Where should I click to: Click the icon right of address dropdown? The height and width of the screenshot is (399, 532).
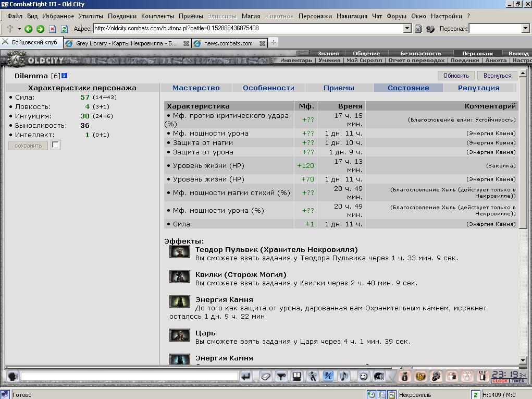coord(418,29)
